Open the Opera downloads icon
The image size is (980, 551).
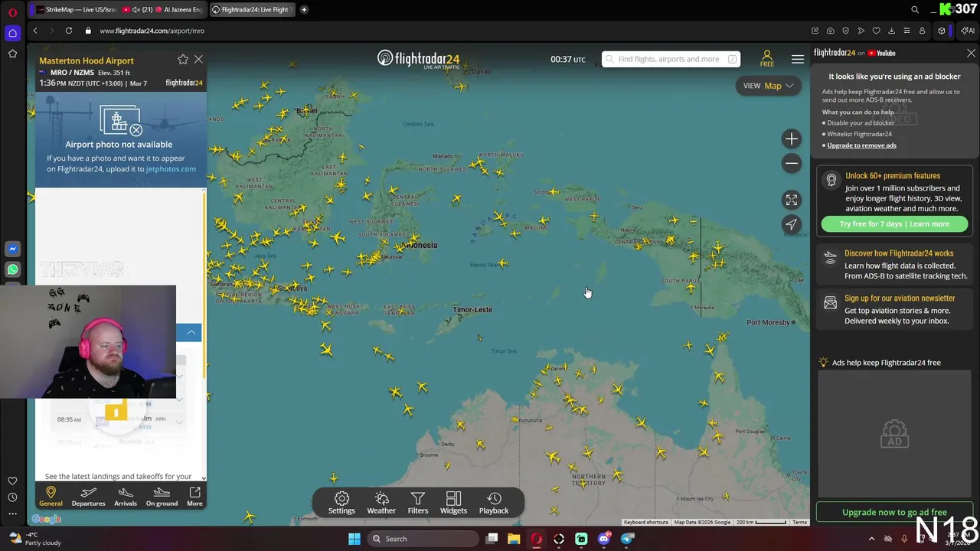coord(891,31)
